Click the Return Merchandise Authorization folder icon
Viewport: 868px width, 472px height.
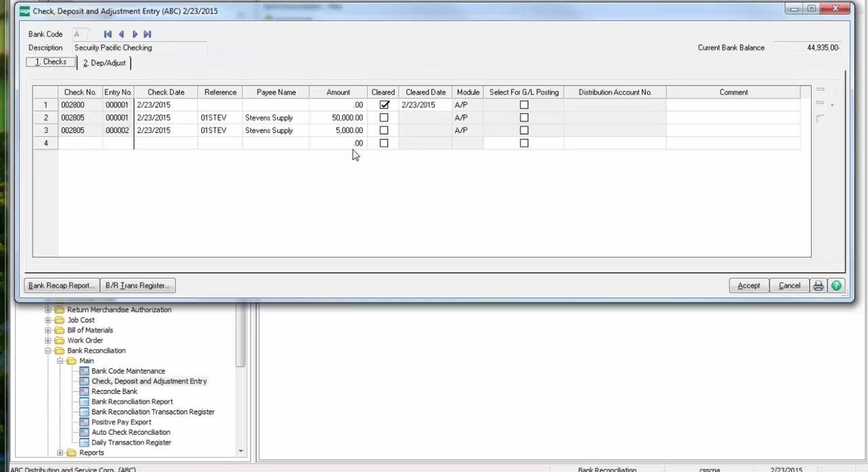pyautogui.click(x=59, y=310)
